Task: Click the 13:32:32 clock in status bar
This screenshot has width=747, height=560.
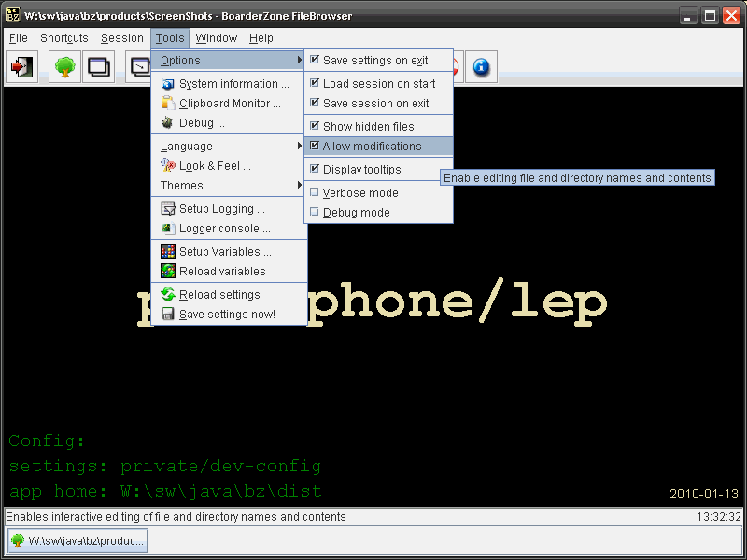Action: [718, 517]
